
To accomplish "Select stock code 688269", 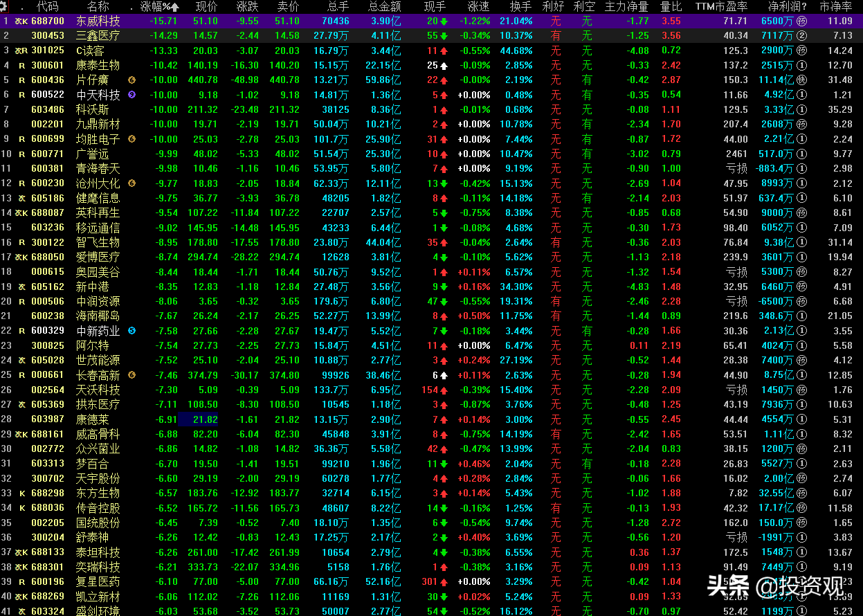I will tap(48, 597).
